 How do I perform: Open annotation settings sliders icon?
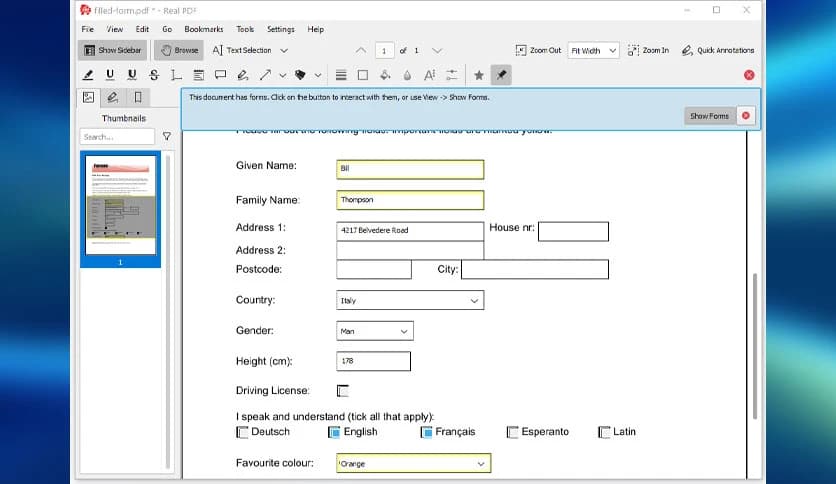click(x=452, y=75)
